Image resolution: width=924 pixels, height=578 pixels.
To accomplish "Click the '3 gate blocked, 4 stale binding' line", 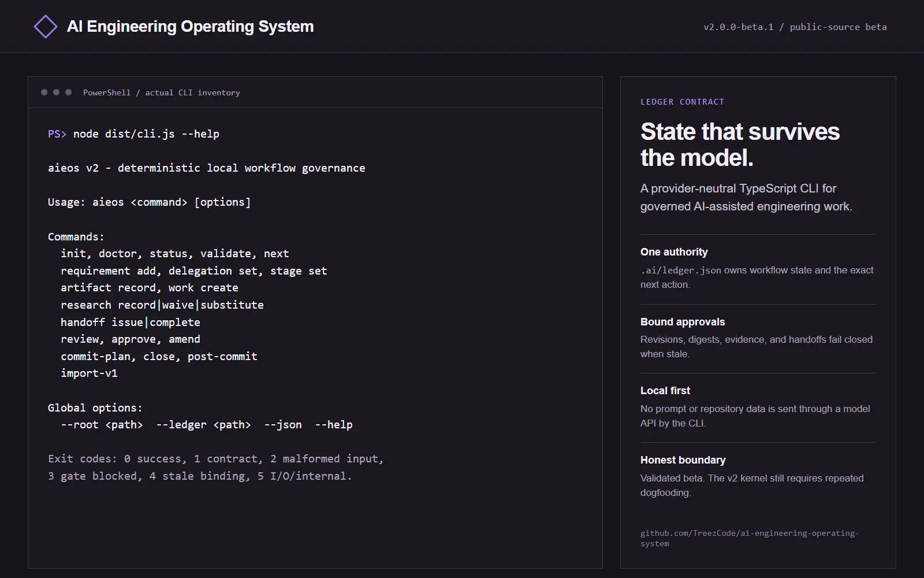I will pyautogui.click(x=200, y=476).
